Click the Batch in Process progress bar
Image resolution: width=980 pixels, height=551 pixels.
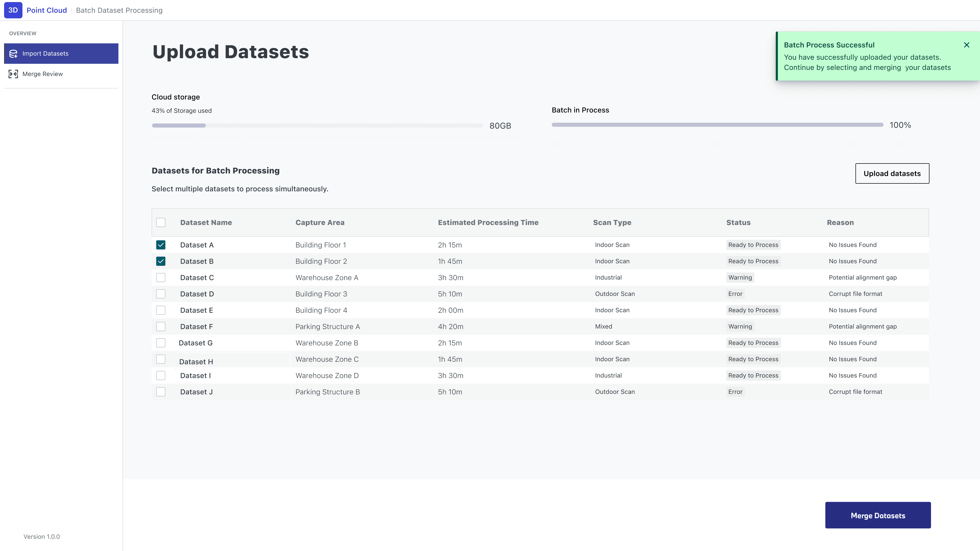[x=717, y=125]
